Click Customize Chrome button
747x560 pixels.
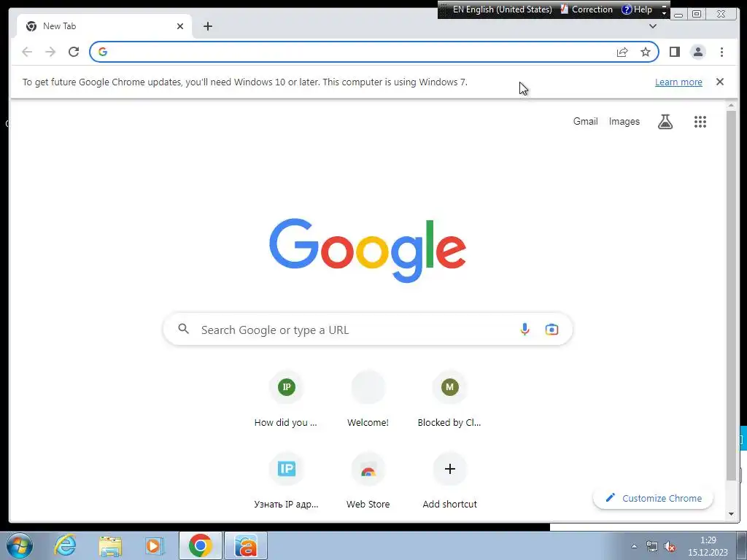click(x=653, y=498)
